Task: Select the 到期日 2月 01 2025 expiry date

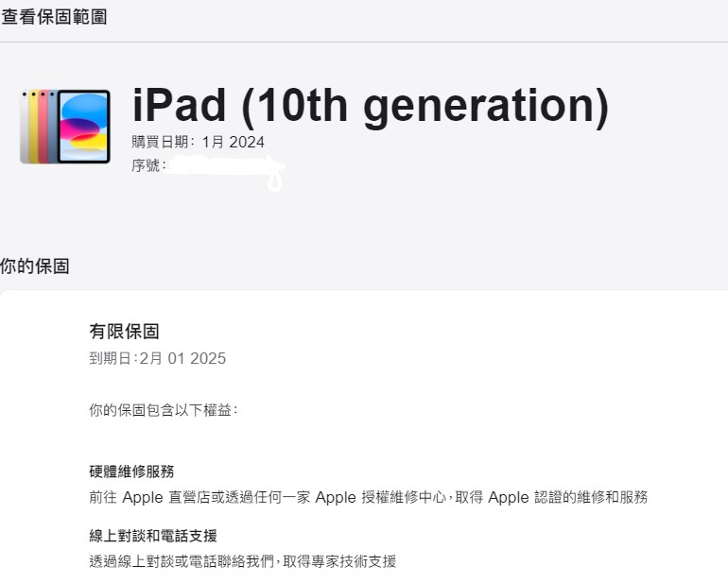Action: (157, 359)
